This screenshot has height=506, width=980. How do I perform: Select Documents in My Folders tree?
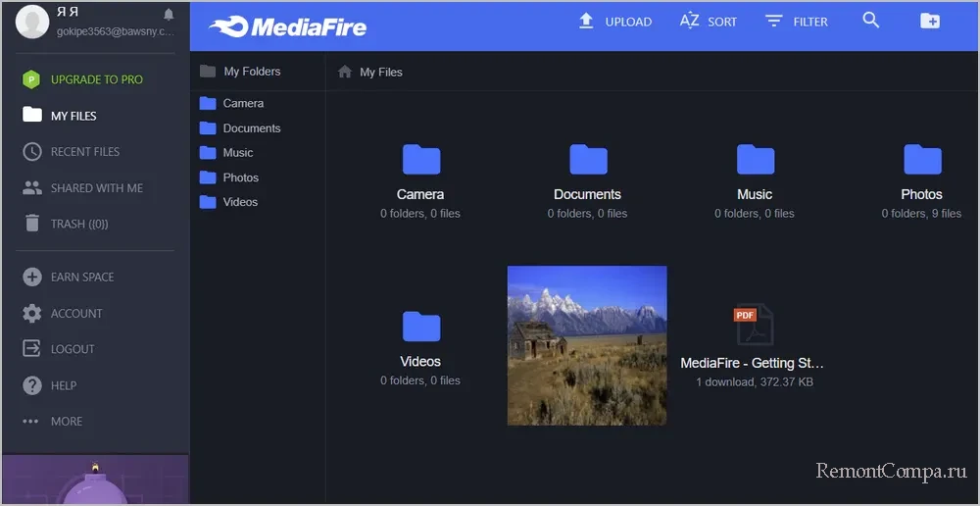tap(251, 128)
